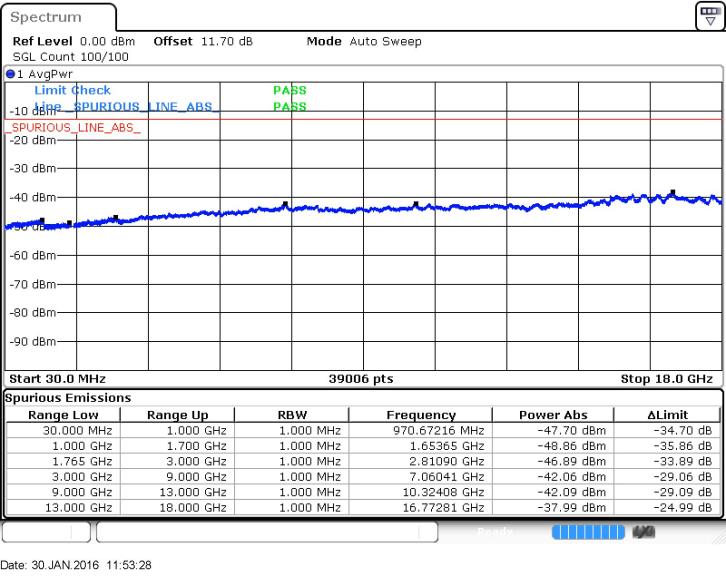The width and height of the screenshot is (726, 586).
Task: Click the Limit Check label
Action: (x=73, y=90)
